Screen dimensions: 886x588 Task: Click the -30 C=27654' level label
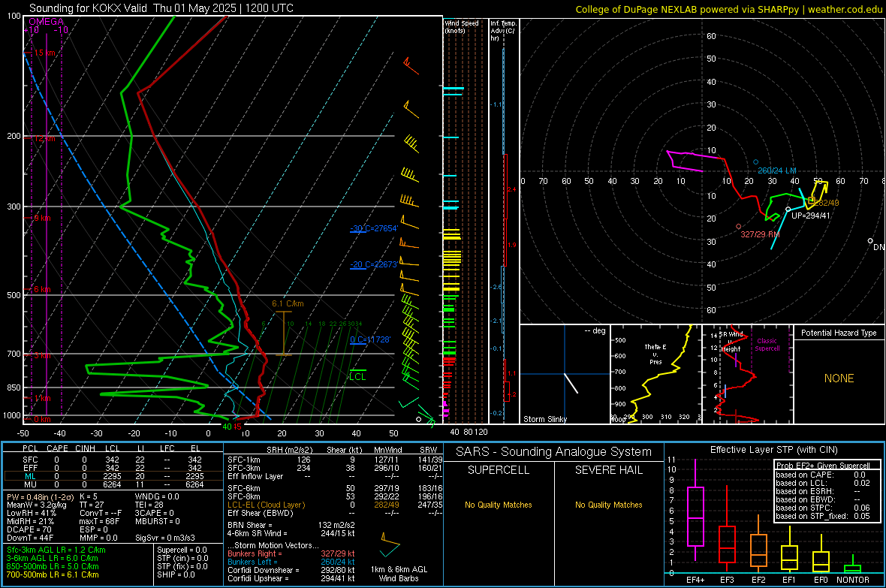coord(374,228)
